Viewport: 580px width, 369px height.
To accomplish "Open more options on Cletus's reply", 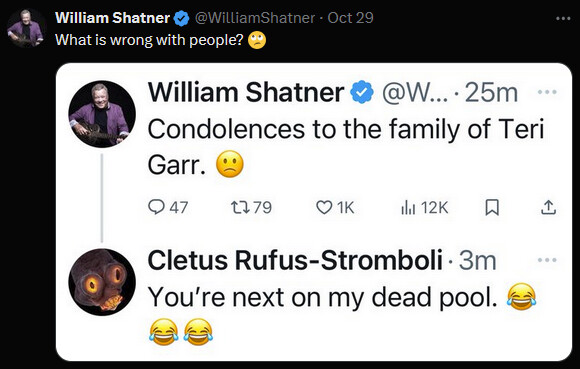I will (x=547, y=260).
